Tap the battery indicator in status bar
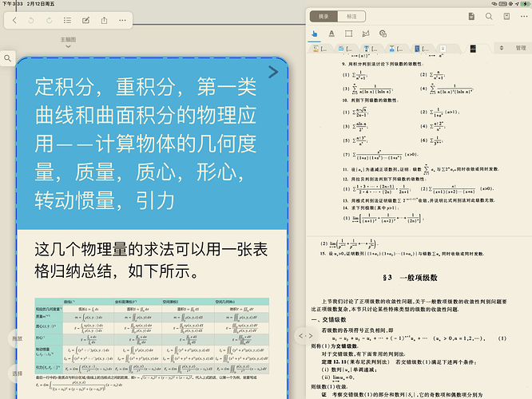This screenshot has height=399, width=532. coord(526,4)
